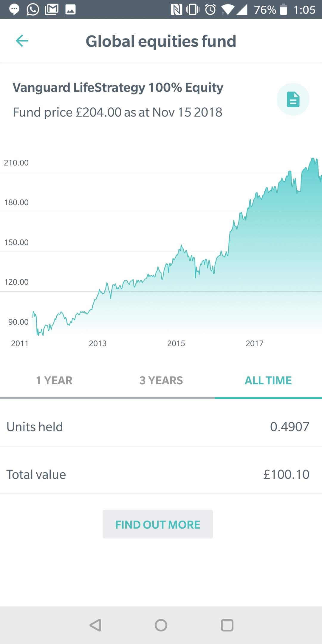Screen dimensions: 322x644
Task: Tap the back arrow icon
Action: [x=22, y=41]
